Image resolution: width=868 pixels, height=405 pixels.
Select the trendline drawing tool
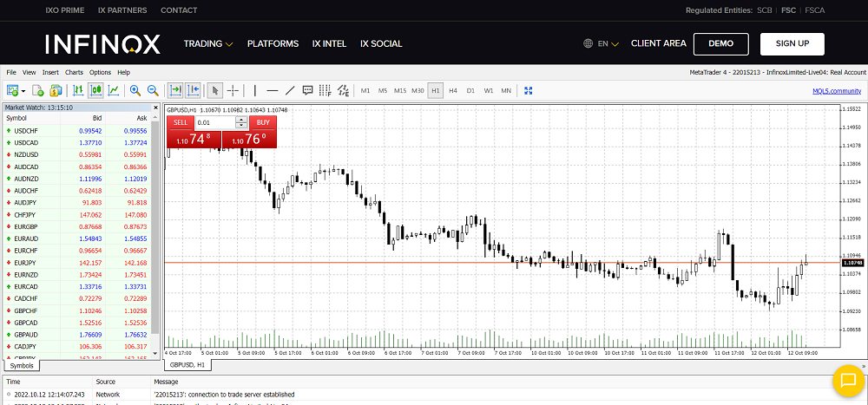tap(290, 90)
